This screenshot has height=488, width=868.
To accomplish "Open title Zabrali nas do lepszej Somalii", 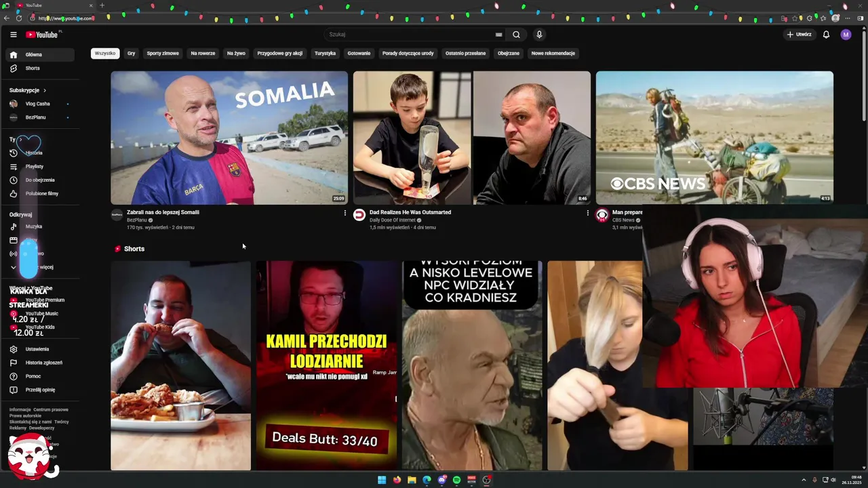I will tap(163, 212).
